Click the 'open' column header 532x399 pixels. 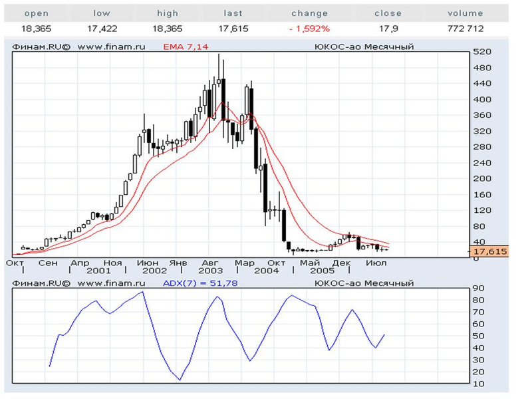click(x=37, y=13)
